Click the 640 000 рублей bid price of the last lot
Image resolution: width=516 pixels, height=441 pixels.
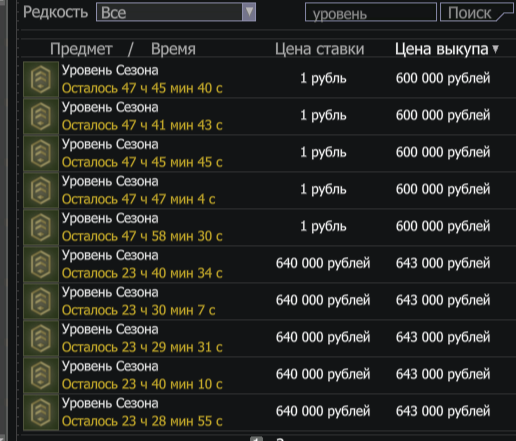323,411
